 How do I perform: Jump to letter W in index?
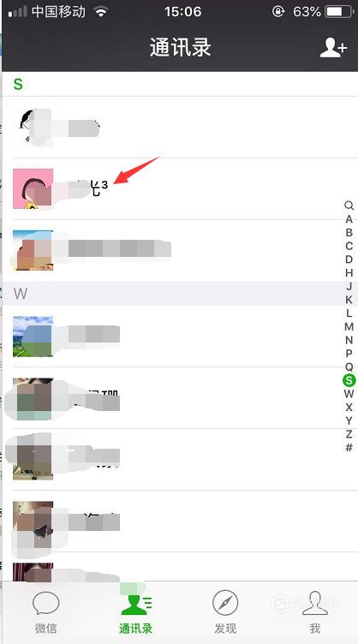tap(349, 394)
